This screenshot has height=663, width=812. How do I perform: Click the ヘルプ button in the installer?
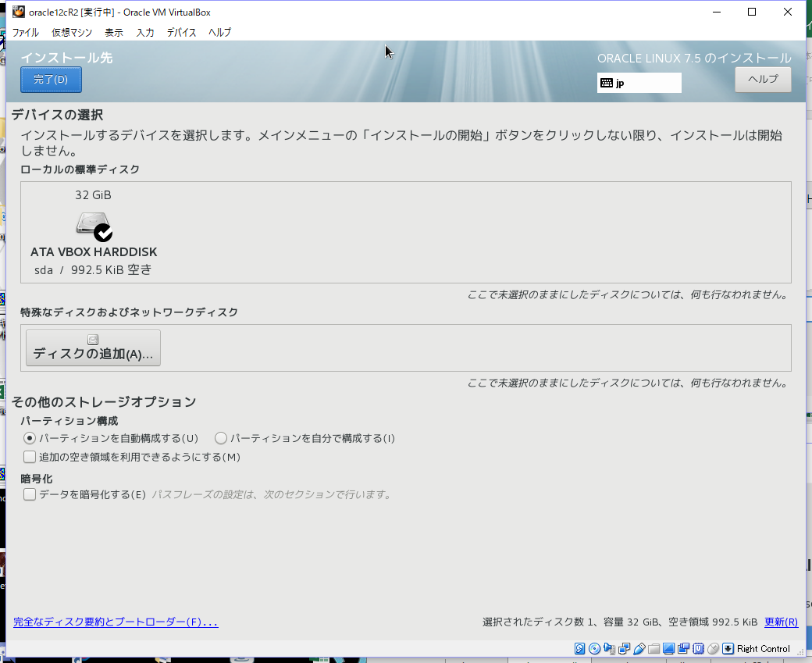(762, 79)
